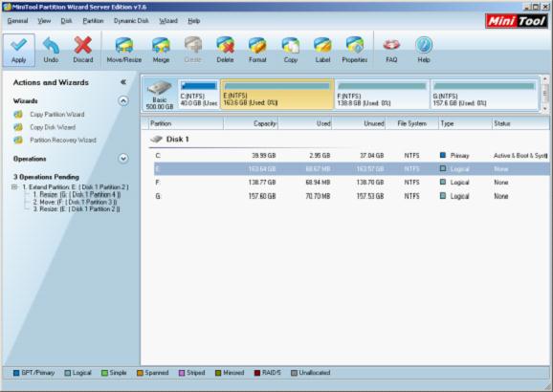The width and height of the screenshot is (553, 392).
Task: Select the Copy partition tool
Action: click(291, 46)
